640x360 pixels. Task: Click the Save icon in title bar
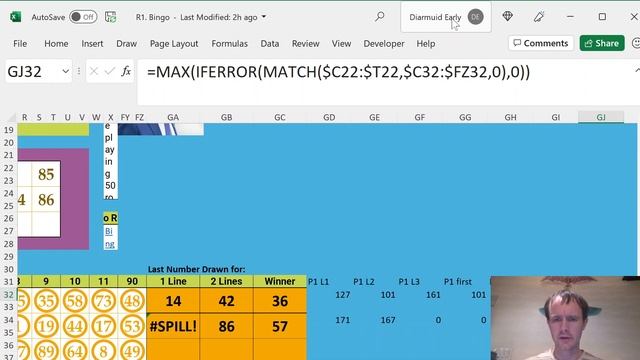pos(110,17)
